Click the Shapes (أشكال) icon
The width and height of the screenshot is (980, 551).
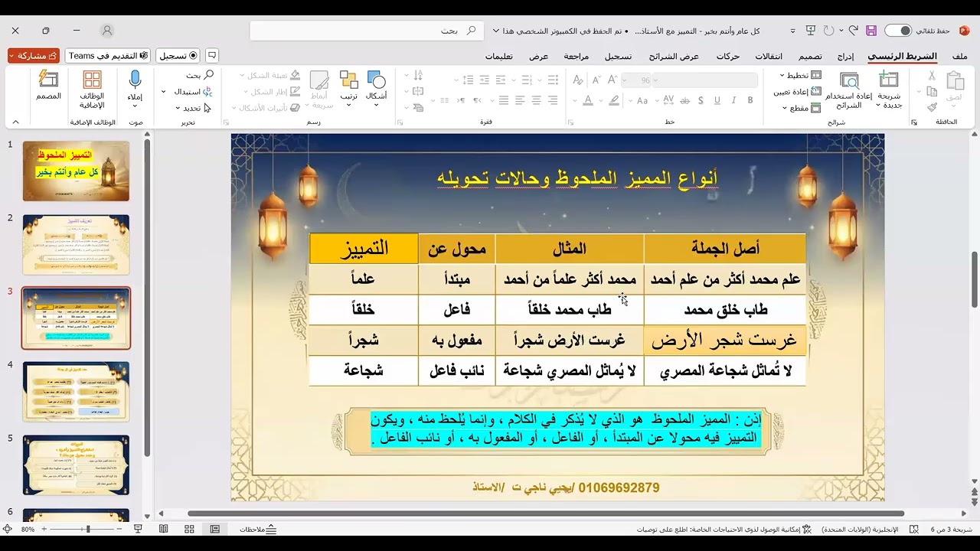click(x=376, y=80)
